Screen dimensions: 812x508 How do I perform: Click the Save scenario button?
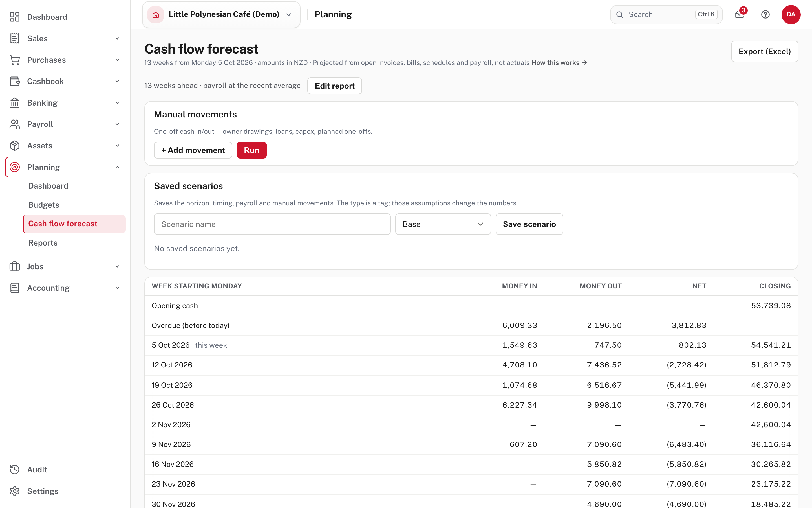pyautogui.click(x=529, y=224)
